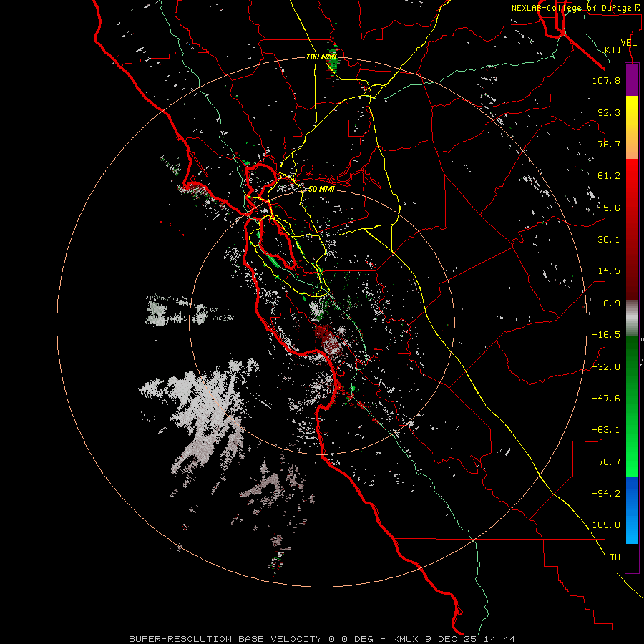
Task: Click the gray near-zero segment of the color bar
Action: (632, 318)
